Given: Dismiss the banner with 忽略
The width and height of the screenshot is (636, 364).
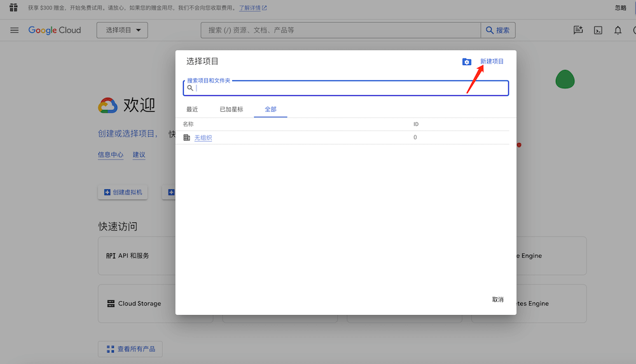Looking at the screenshot, I should pyautogui.click(x=621, y=8).
